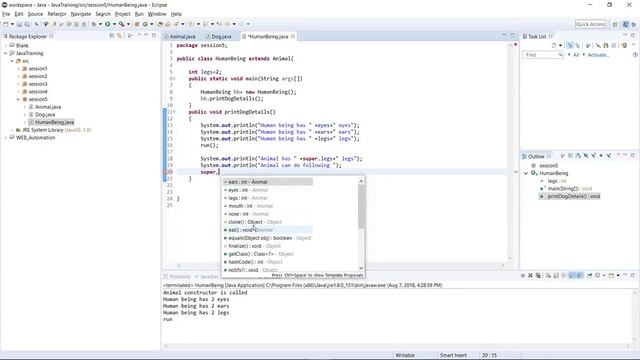Click the Debug bug icon in toolbar
Viewport: 640px width, 360px height.
pos(94,24)
